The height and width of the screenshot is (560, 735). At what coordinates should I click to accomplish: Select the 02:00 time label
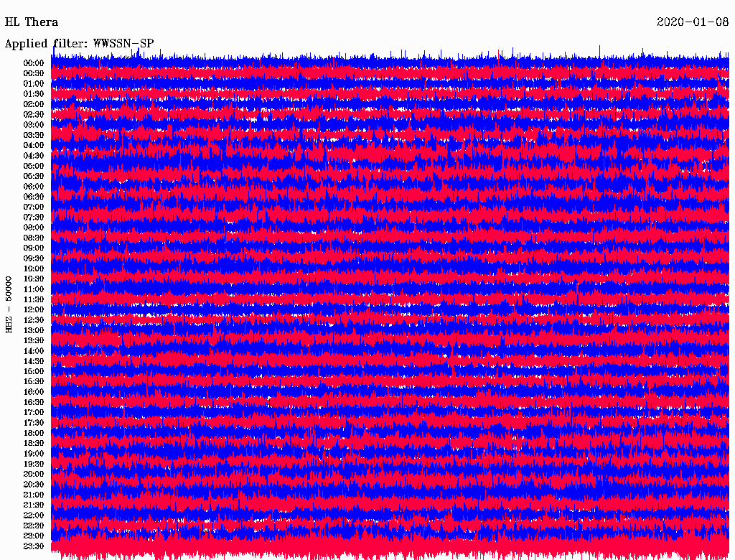(x=33, y=105)
